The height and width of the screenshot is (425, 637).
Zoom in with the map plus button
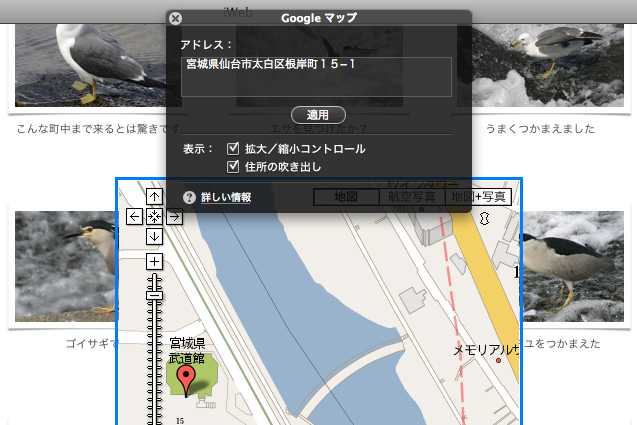click(154, 261)
